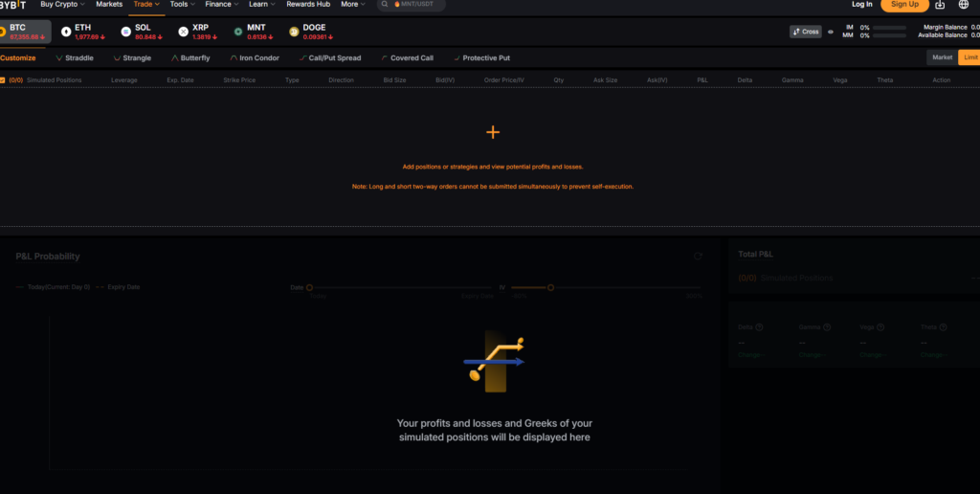Select the ETH coin
Screen dimensions: 980x494
[x=82, y=32]
